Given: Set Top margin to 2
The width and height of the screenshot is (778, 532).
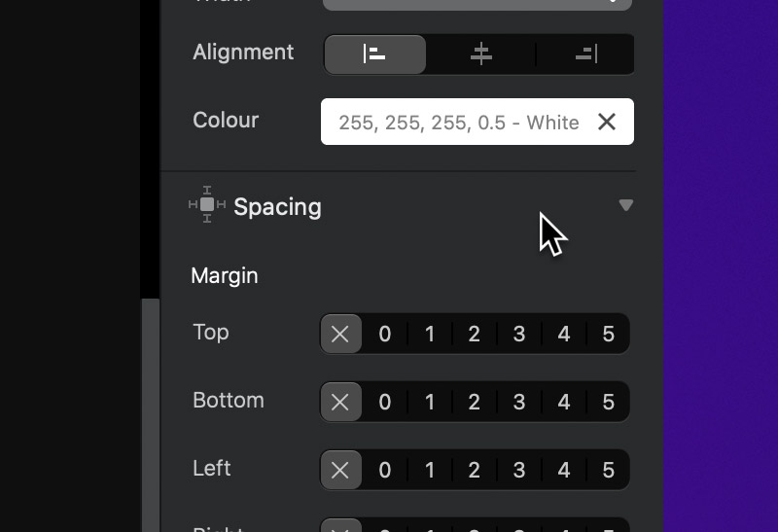Looking at the screenshot, I should [x=475, y=334].
